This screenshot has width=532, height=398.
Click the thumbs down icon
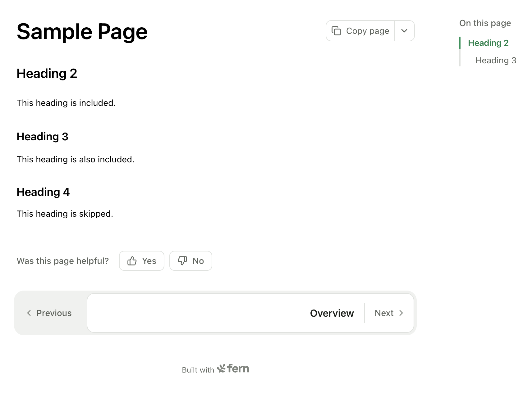182,260
